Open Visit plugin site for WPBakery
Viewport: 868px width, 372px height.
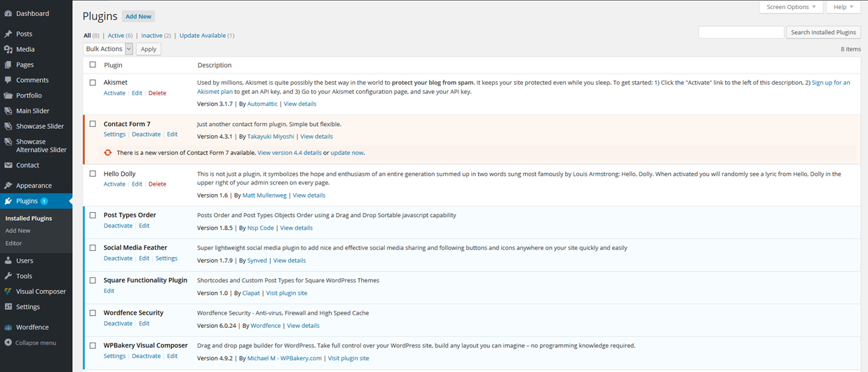(x=348, y=359)
